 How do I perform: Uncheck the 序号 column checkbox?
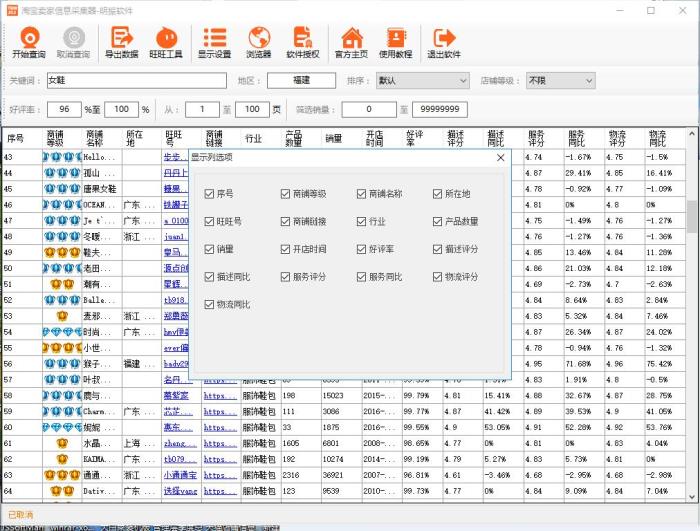[x=209, y=194]
